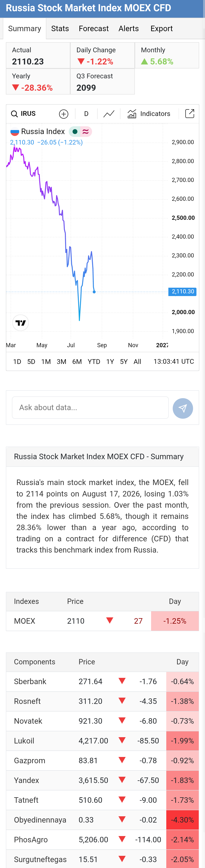Open the line chart style icon

(x=109, y=114)
